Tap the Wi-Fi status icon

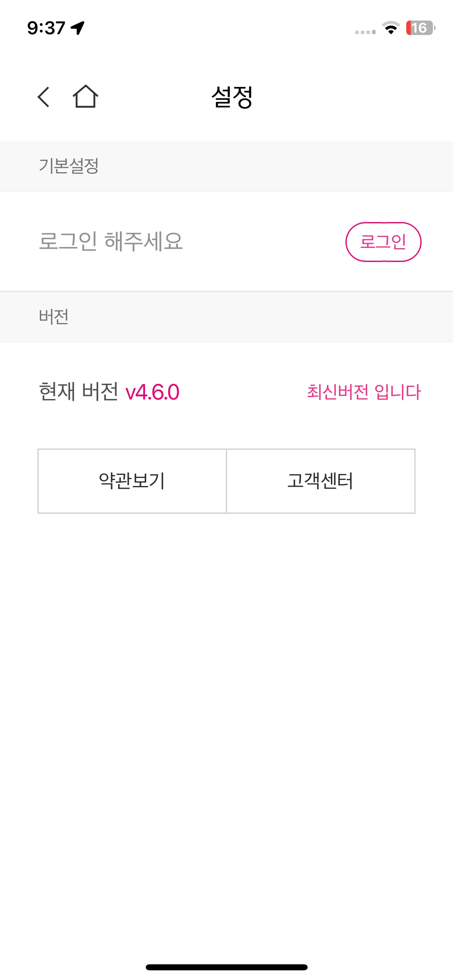(x=391, y=28)
